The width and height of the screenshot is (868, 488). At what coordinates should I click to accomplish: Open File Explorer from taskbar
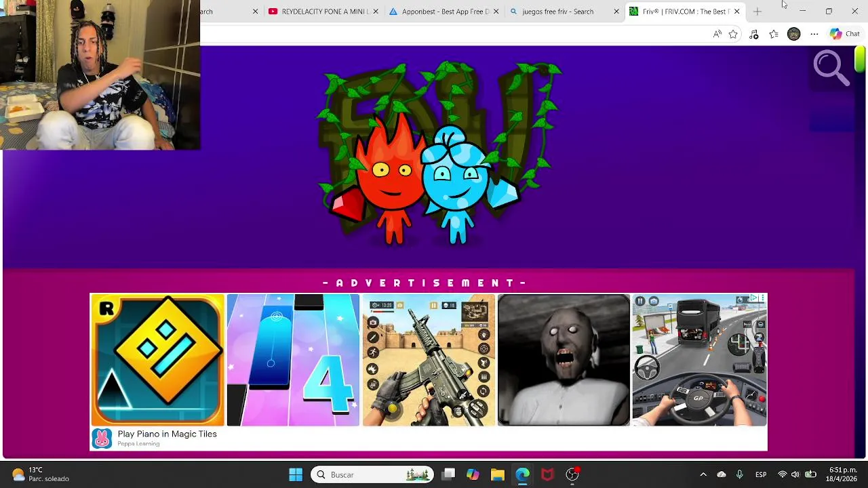(x=498, y=474)
